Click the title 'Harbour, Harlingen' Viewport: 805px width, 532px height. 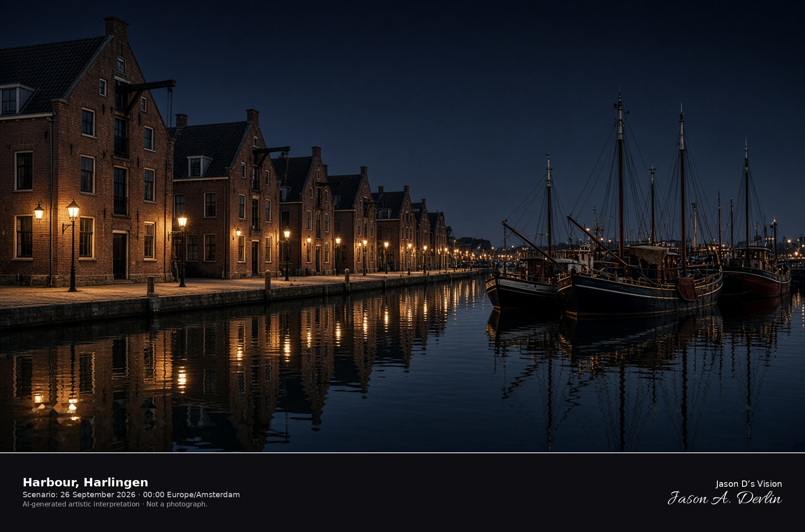85,482
